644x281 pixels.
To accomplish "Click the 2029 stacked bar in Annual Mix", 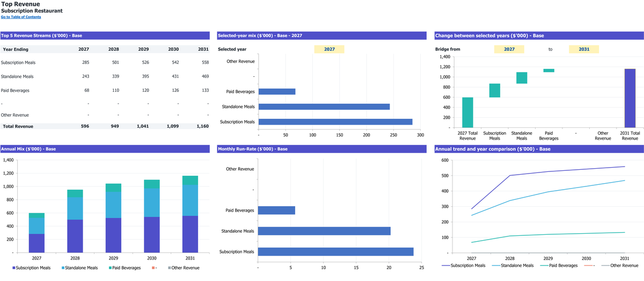I will (x=113, y=218).
